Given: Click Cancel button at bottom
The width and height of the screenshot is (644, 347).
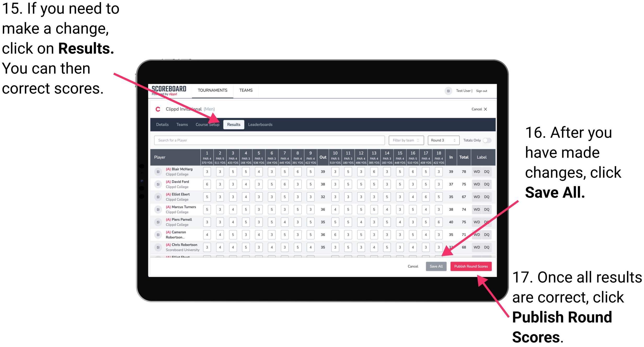Looking at the screenshot, I should coord(413,266).
